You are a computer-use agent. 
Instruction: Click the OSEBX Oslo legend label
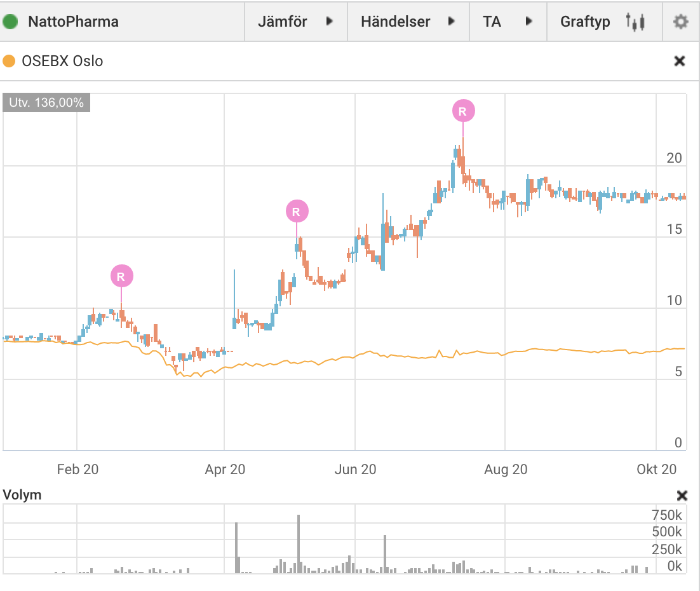(62, 61)
